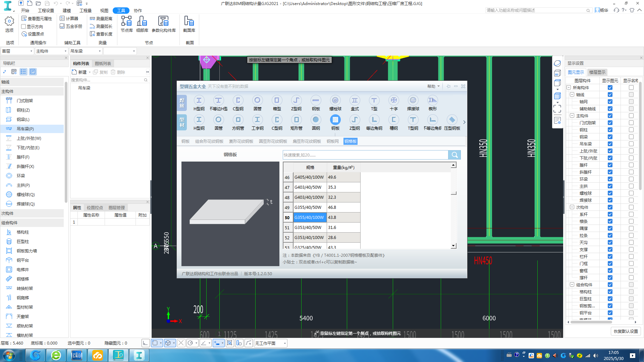The height and width of the screenshot is (362, 644).
Task: Open the 参数化构件库 library
Action: click(x=163, y=24)
